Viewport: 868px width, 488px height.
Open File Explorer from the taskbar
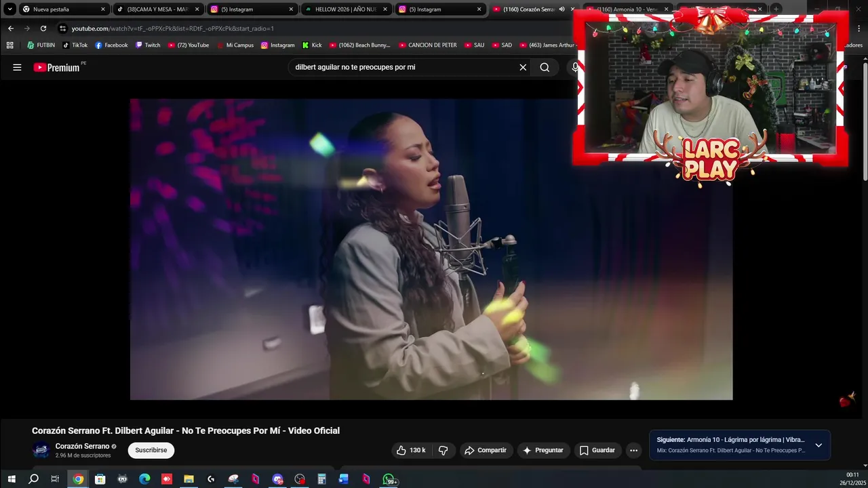click(189, 479)
